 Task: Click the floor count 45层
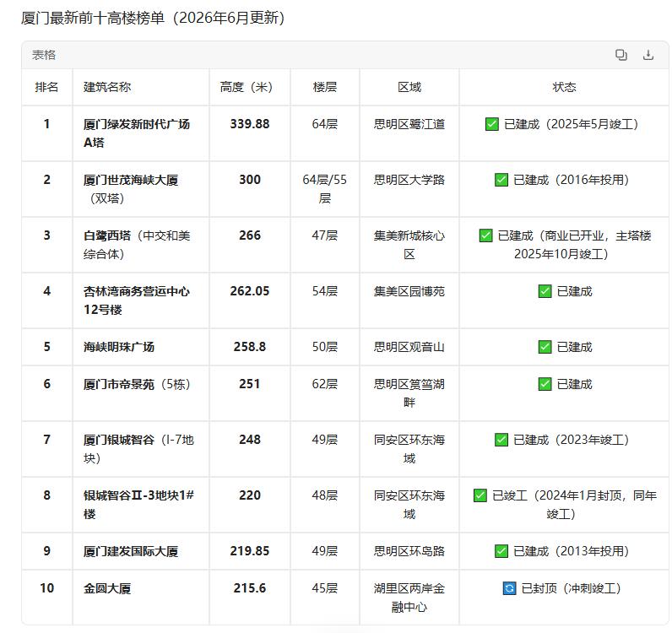tap(324, 588)
